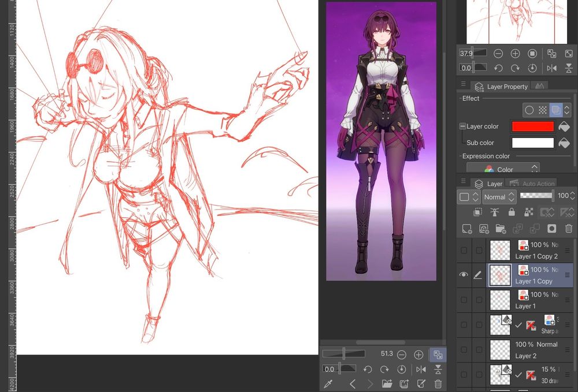
Task: Toggle Sub View fit-to-view button
Action: [438, 355]
